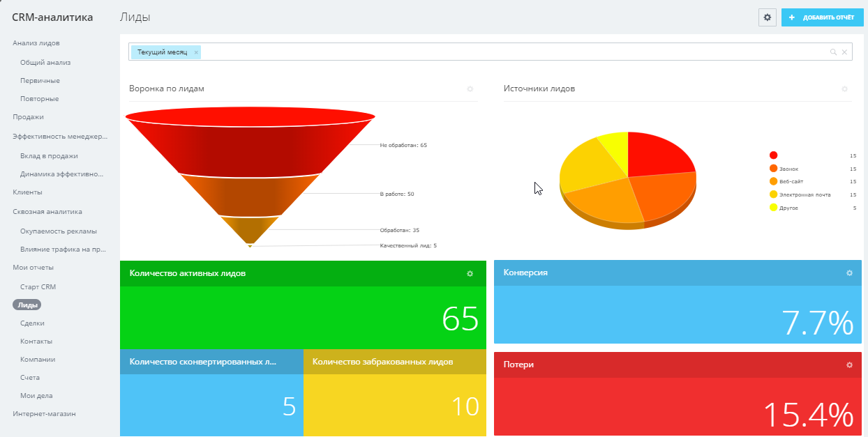Open Сквозная аналитика section
The image size is (868, 437).
click(47, 212)
